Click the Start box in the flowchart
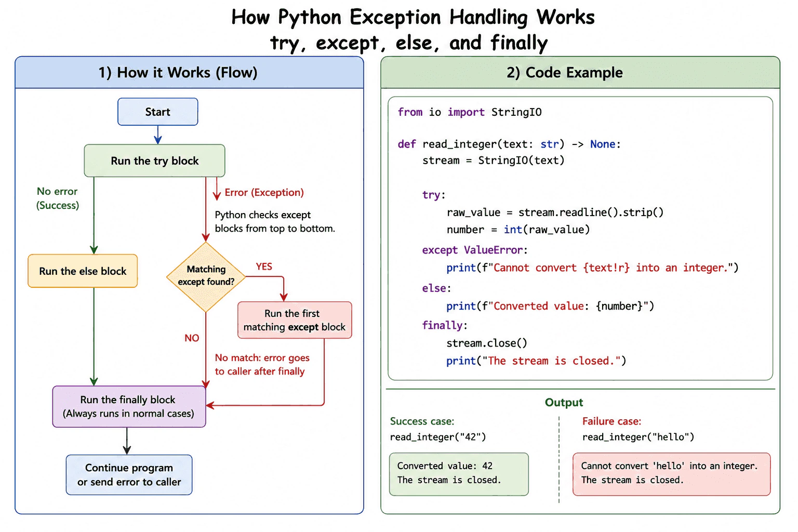798x532 pixels. [x=157, y=112]
